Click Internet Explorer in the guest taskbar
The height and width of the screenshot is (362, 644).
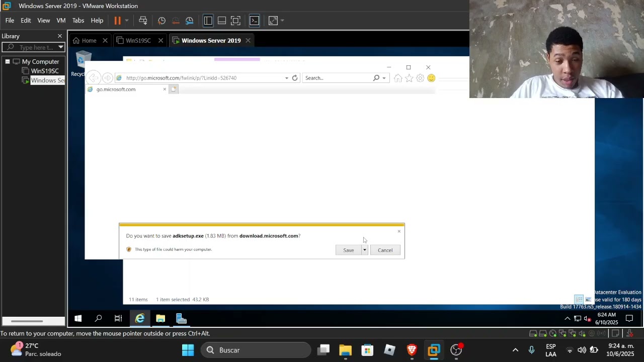click(140, 318)
